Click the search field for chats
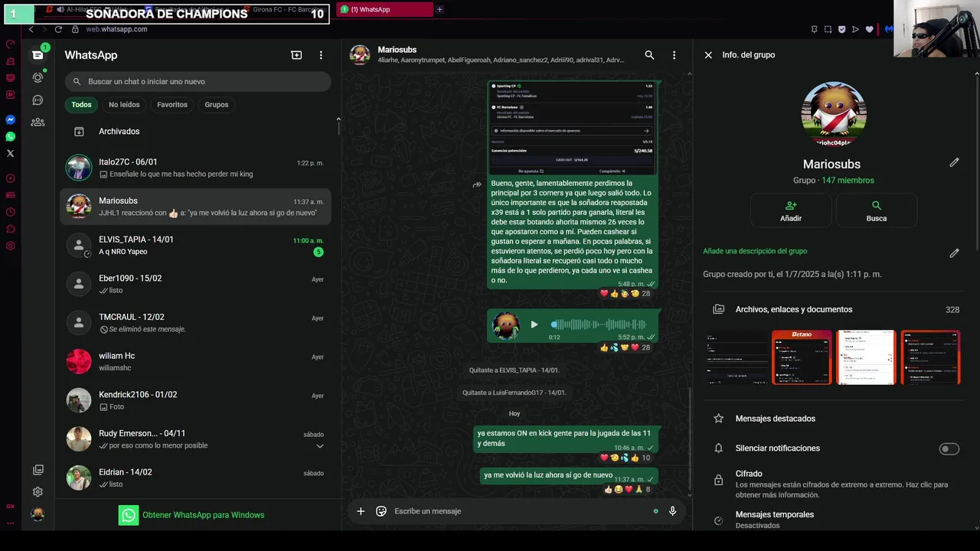The image size is (980, 551). click(x=198, y=81)
